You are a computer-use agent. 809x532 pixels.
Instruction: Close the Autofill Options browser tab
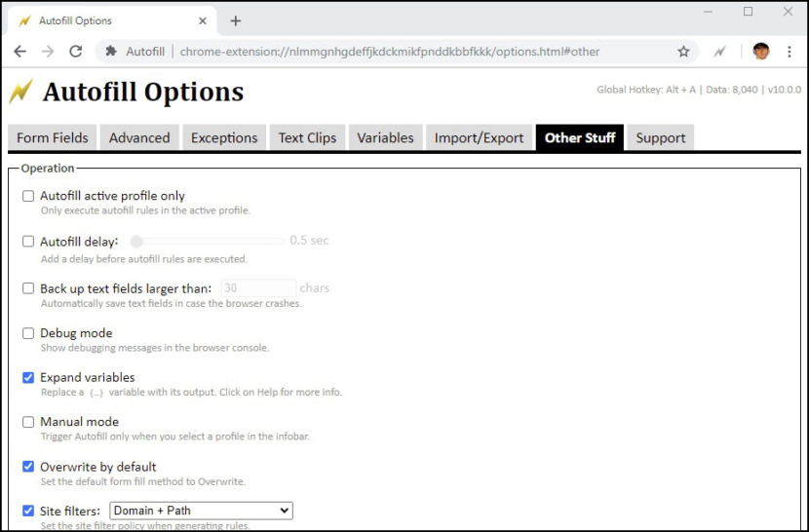(203, 20)
